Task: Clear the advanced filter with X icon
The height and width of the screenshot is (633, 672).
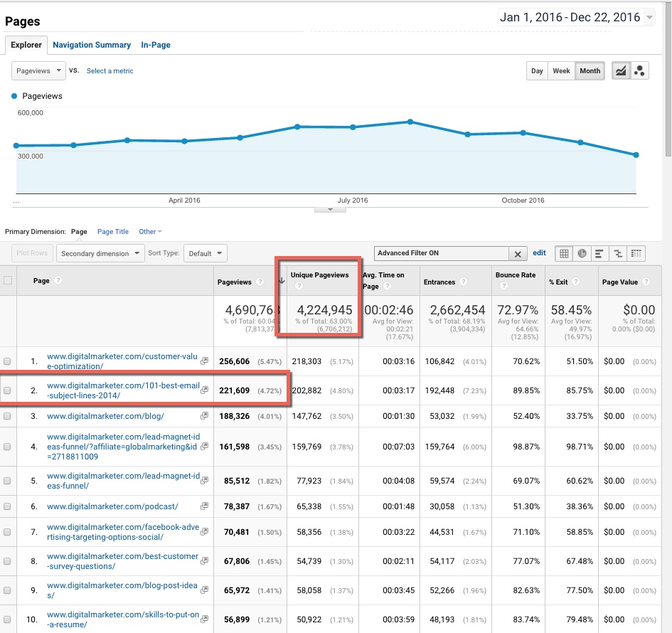Action: (x=518, y=254)
